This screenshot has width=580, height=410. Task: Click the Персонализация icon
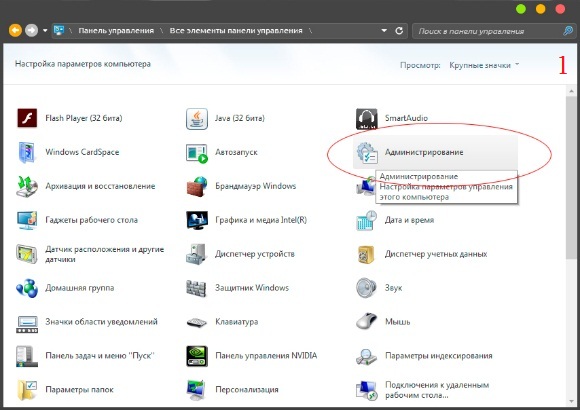(x=196, y=390)
